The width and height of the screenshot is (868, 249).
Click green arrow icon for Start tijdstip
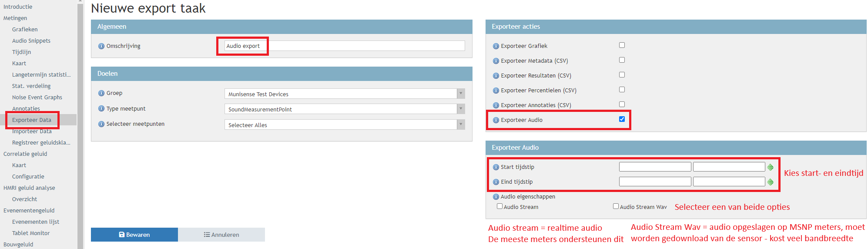pos(770,167)
